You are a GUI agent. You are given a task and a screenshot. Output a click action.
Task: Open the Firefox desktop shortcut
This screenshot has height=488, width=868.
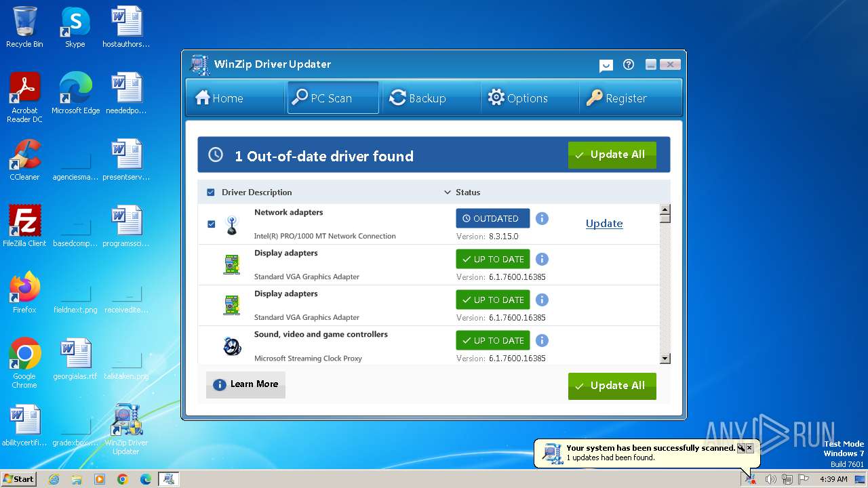pos(24,293)
